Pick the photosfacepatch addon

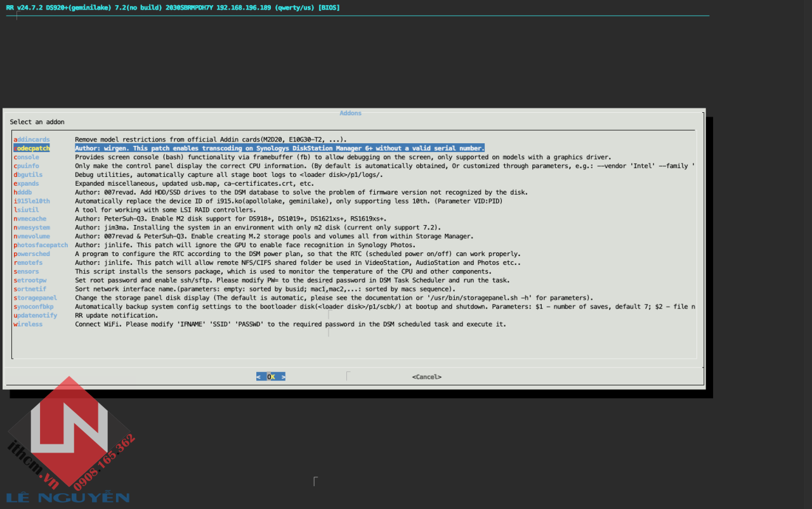[41, 245]
